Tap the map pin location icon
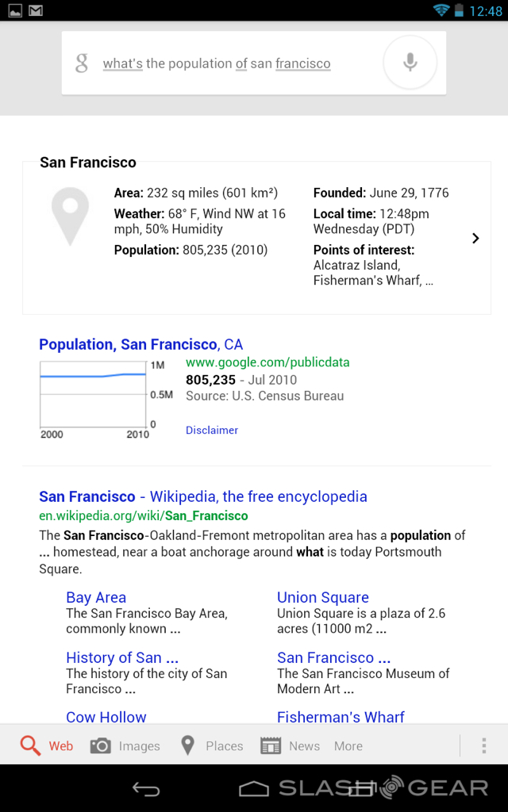Viewport: 508px width, 812px height. (x=70, y=215)
